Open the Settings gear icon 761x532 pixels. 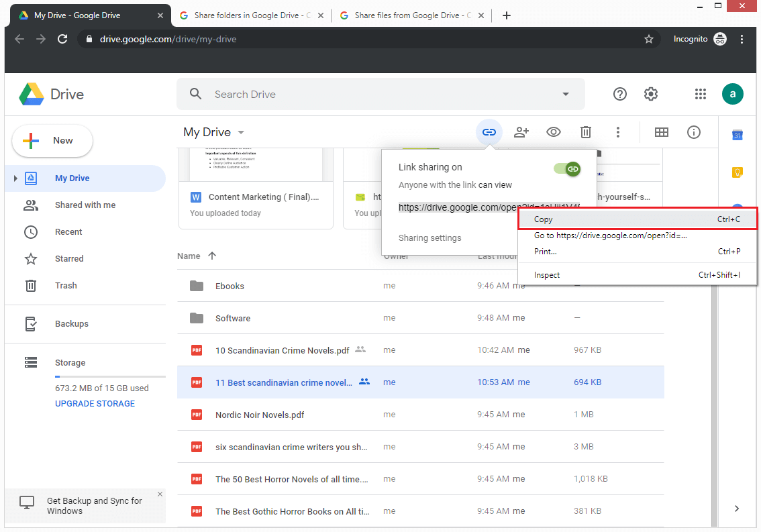[651, 94]
